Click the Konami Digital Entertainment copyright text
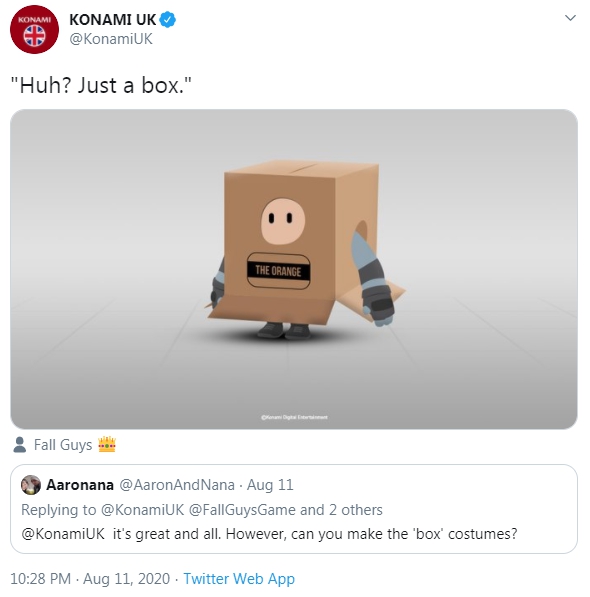590x597 pixels. 294,417
